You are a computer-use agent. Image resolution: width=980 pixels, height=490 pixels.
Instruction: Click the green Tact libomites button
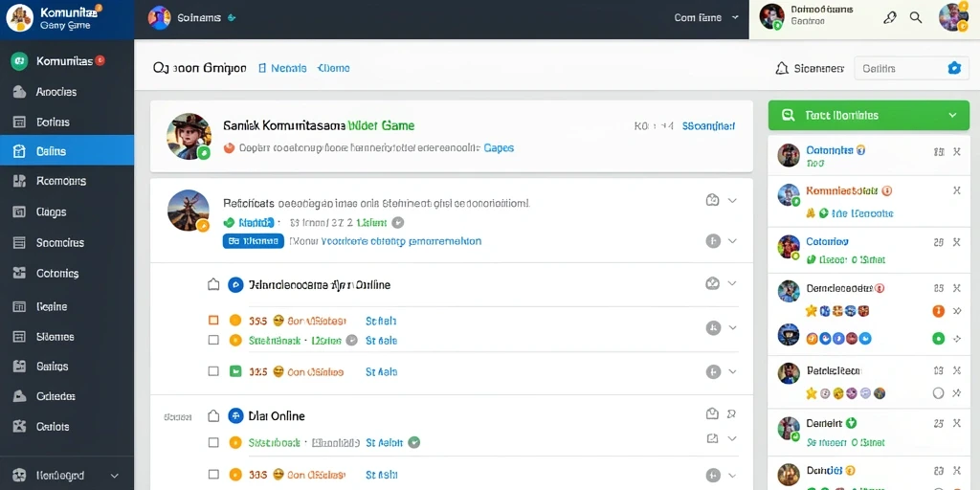coord(869,115)
